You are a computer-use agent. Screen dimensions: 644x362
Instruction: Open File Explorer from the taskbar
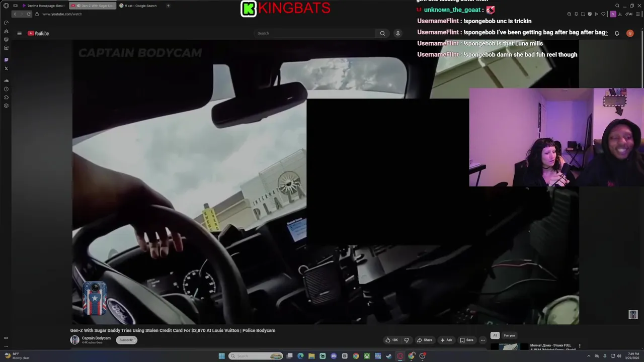point(311,356)
